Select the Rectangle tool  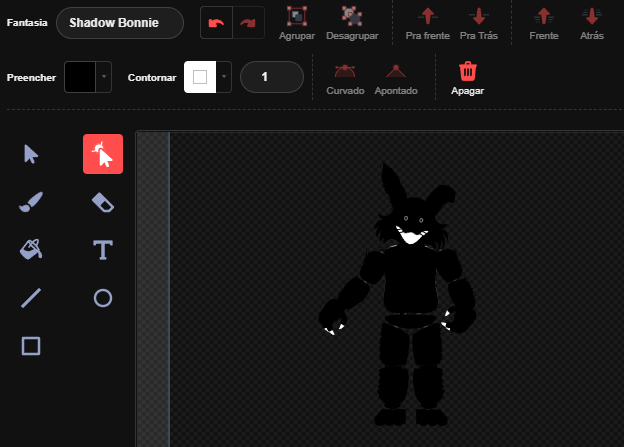31,345
